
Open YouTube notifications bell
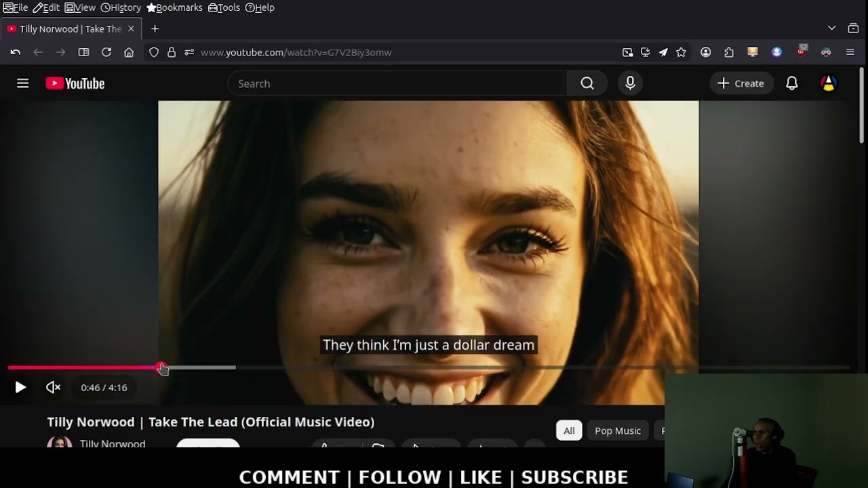tap(791, 83)
